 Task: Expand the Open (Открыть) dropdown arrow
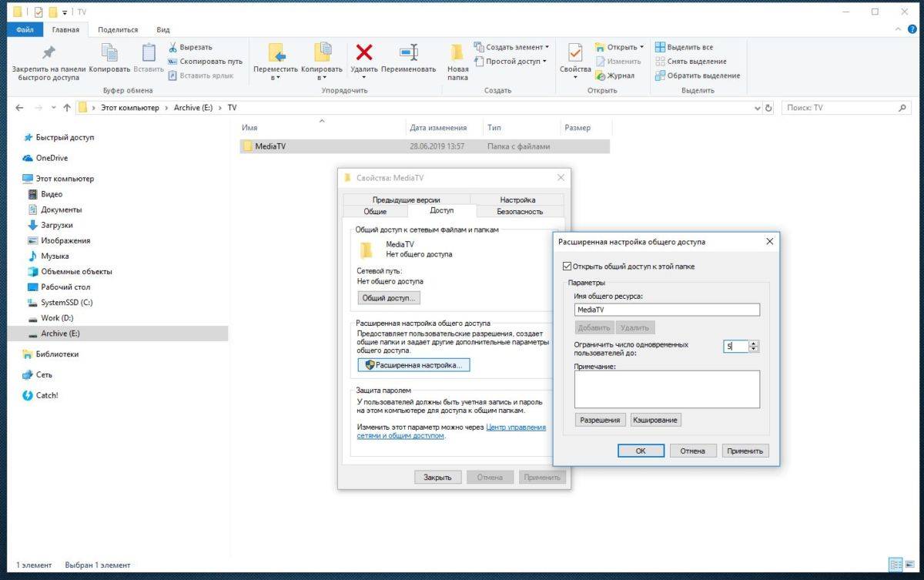click(641, 47)
